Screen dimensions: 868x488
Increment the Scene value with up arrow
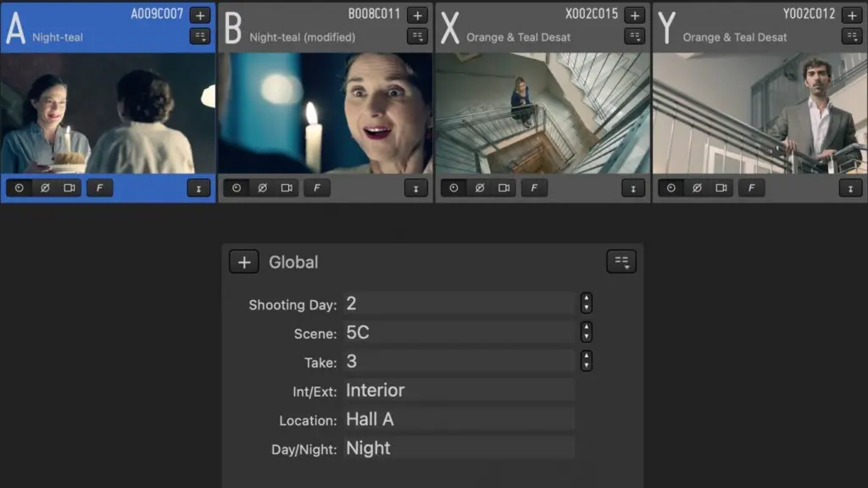click(x=587, y=326)
